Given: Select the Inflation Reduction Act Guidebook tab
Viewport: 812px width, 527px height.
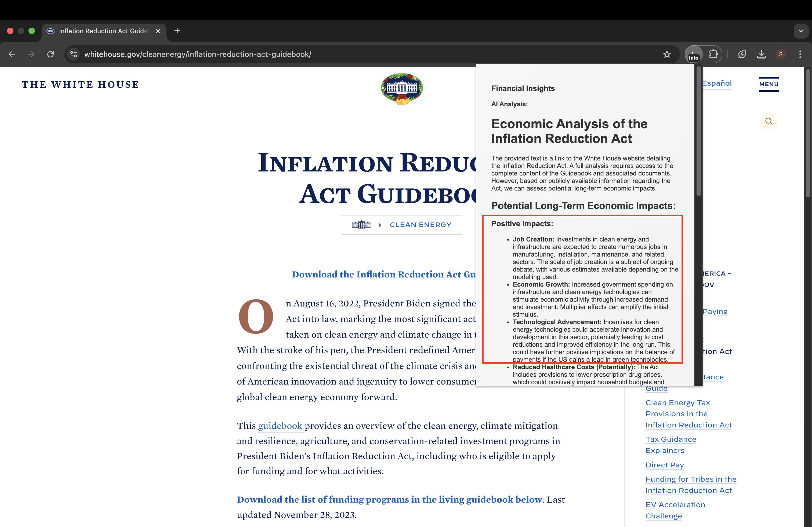Looking at the screenshot, I should point(103,31).
